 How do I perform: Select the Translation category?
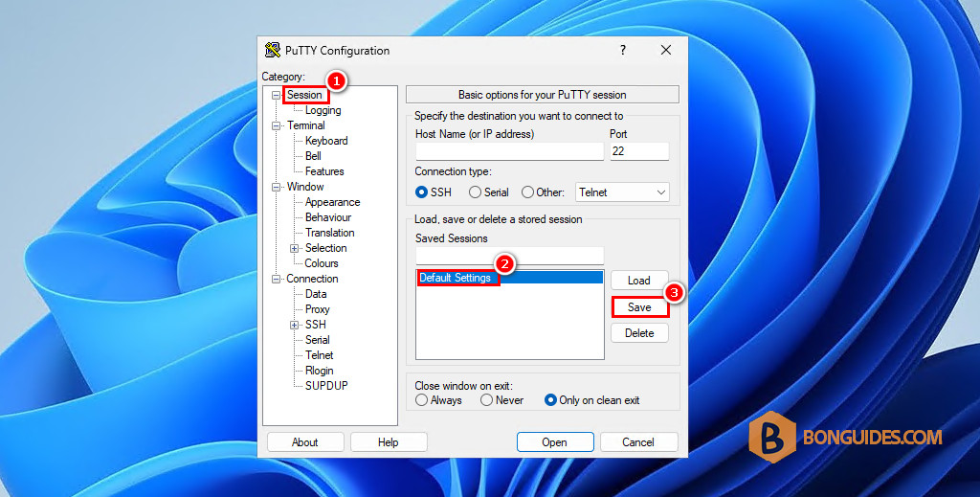coord(330,233)
